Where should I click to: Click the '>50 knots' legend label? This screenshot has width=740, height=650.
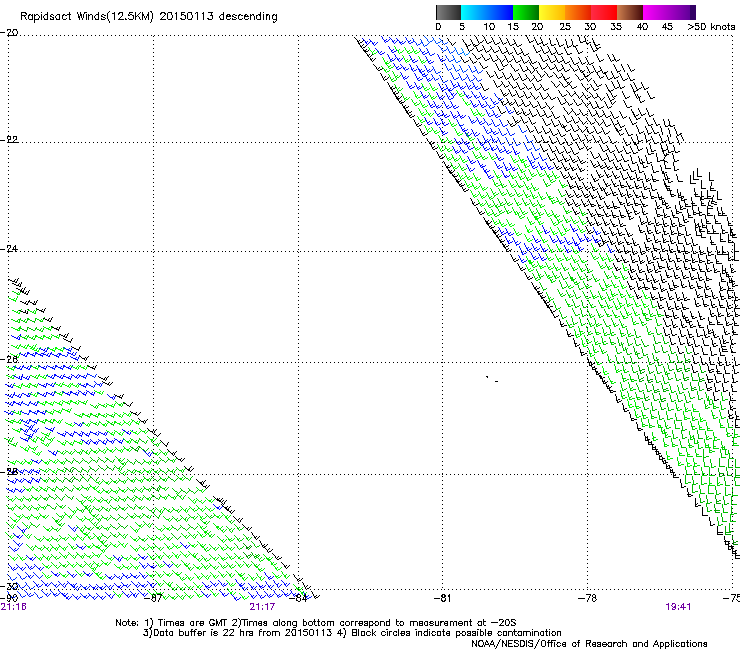click(x=712, y=27)
